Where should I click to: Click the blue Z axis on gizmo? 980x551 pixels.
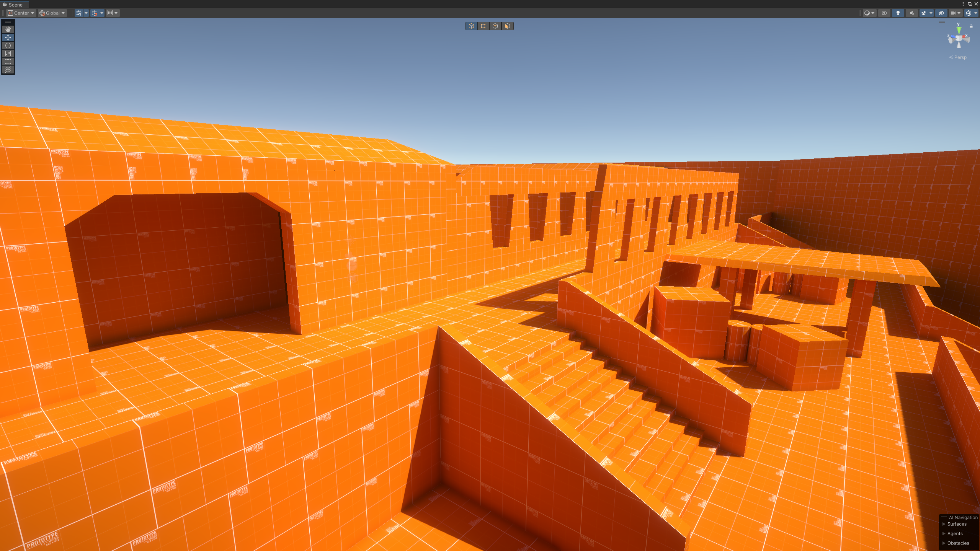[952, 37]
